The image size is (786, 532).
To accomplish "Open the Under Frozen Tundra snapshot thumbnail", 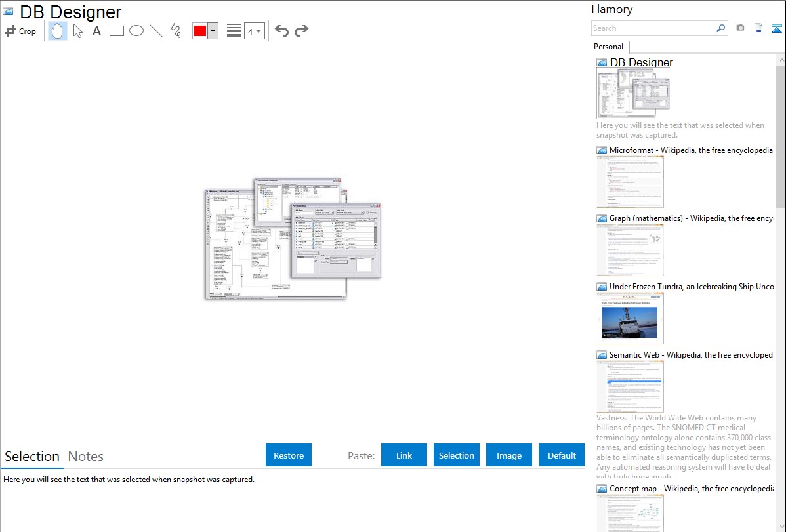I will (x=630, y=318).
